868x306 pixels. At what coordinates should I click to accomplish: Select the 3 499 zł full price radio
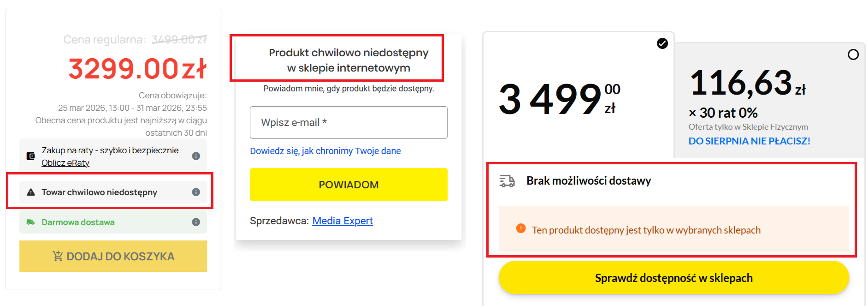coord(662,43)
